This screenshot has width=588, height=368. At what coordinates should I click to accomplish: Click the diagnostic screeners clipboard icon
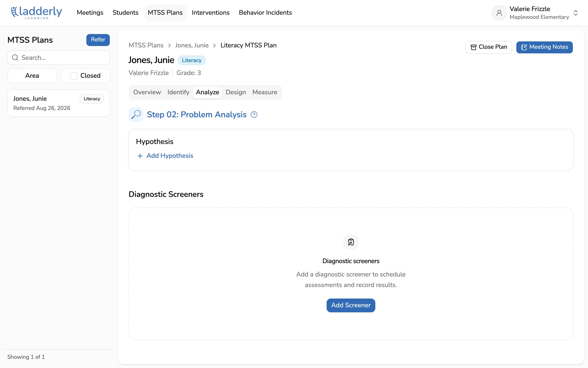pos(351,242)
